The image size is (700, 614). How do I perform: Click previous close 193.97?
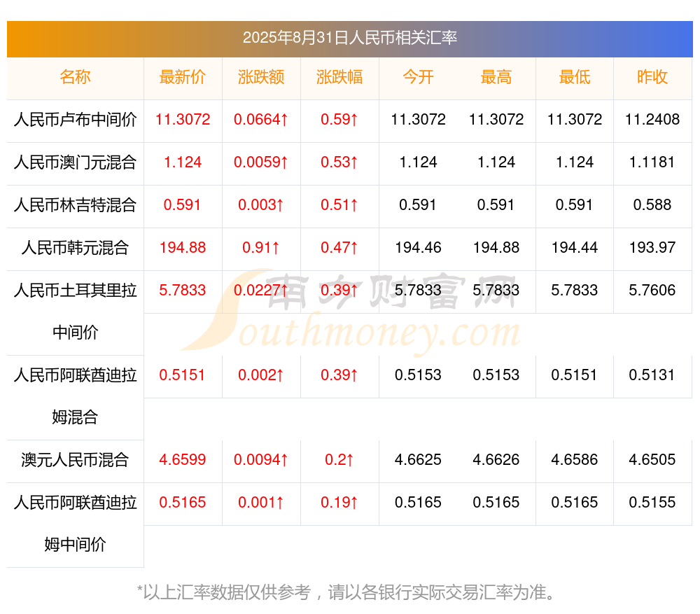click(652, 247)
